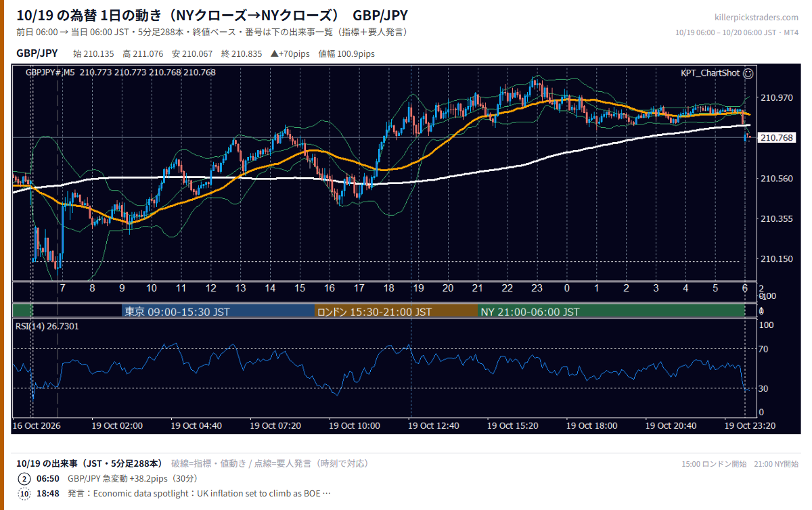
Task: Select the 東京 09:00-15:30 JST session bar
Action: click(218, 312)
